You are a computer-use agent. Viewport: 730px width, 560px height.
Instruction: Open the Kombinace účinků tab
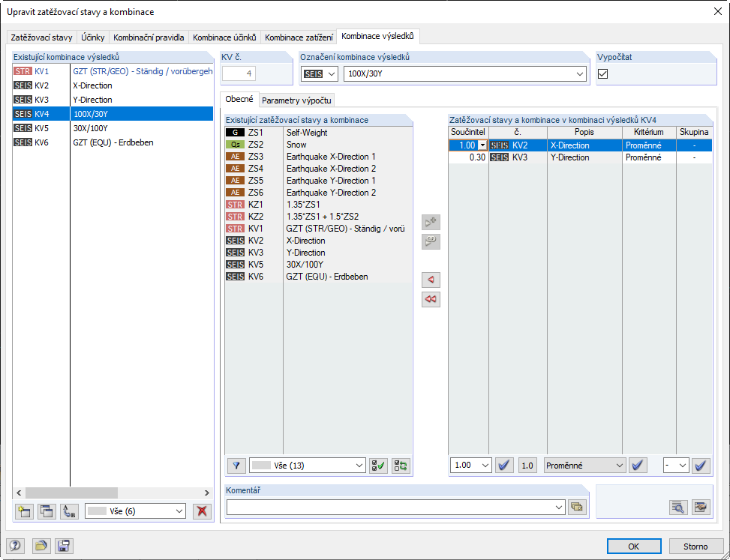(224, 37)
